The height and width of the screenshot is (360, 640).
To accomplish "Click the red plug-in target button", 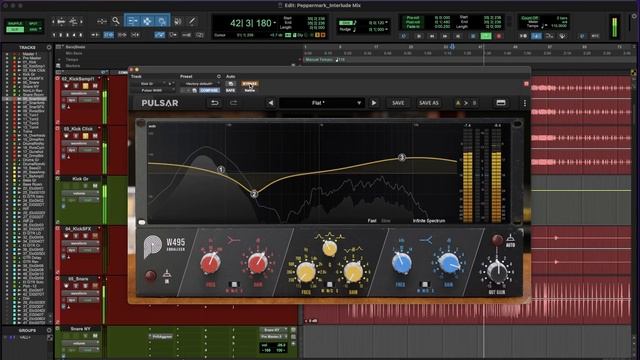I will pyautogui.click(x=526, y=84).
